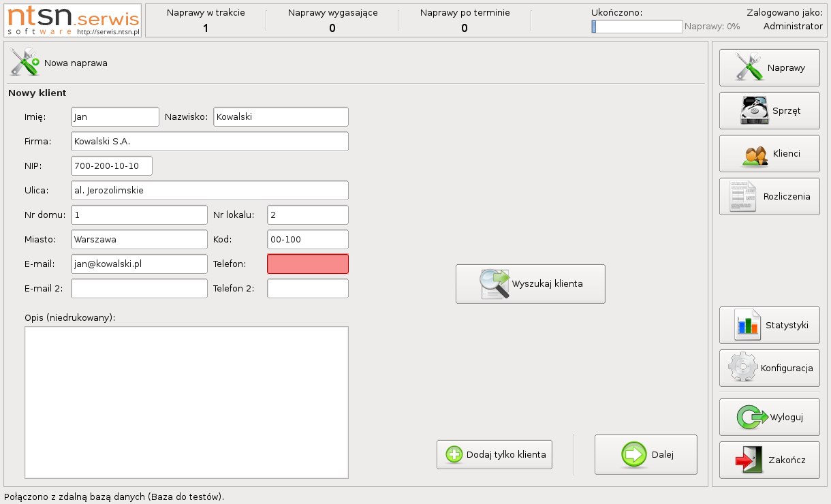The image size is (831, 504).
Task: Click the document icon for Rozliczenia
Action: [742, 196]
